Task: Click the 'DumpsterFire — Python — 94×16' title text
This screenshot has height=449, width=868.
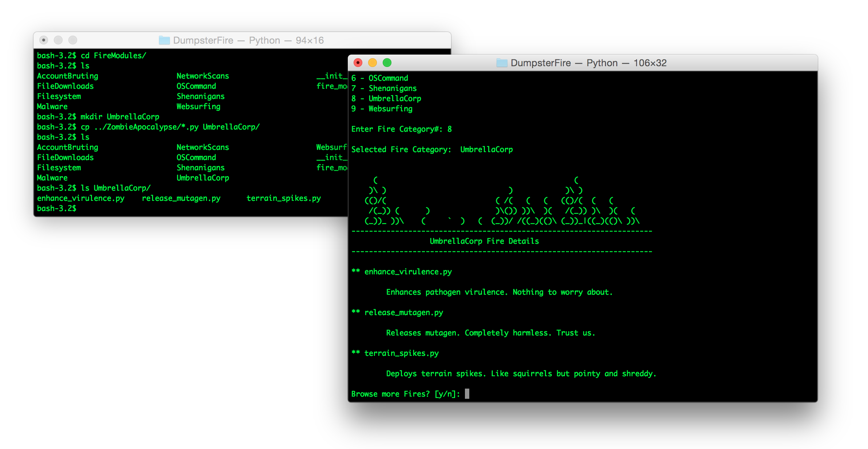Action: click(248, 40)
